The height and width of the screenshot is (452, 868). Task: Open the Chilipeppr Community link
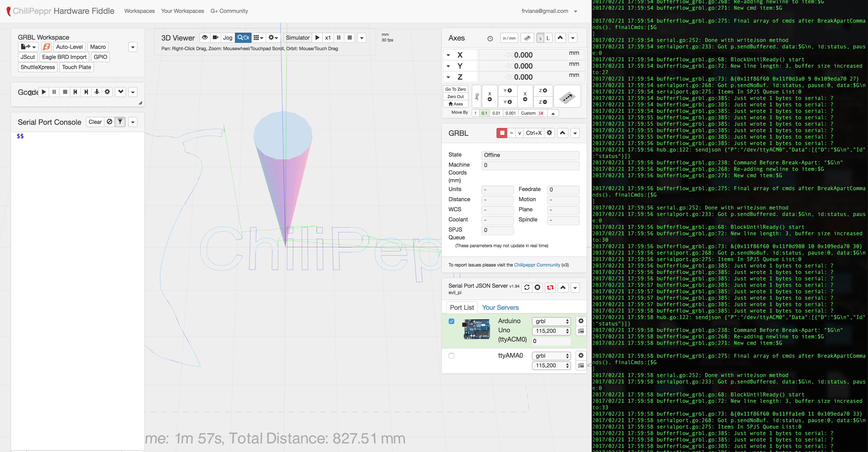pyautogui.click(x=537, y=265)
